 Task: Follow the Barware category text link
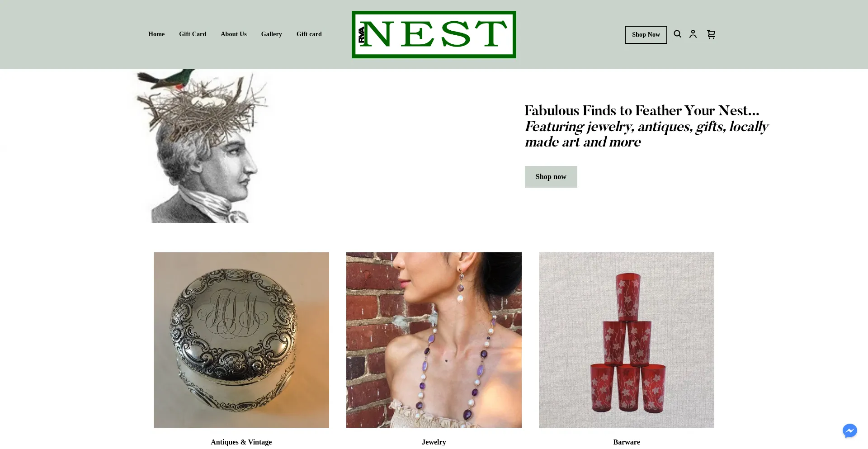(x=627, y=442)
